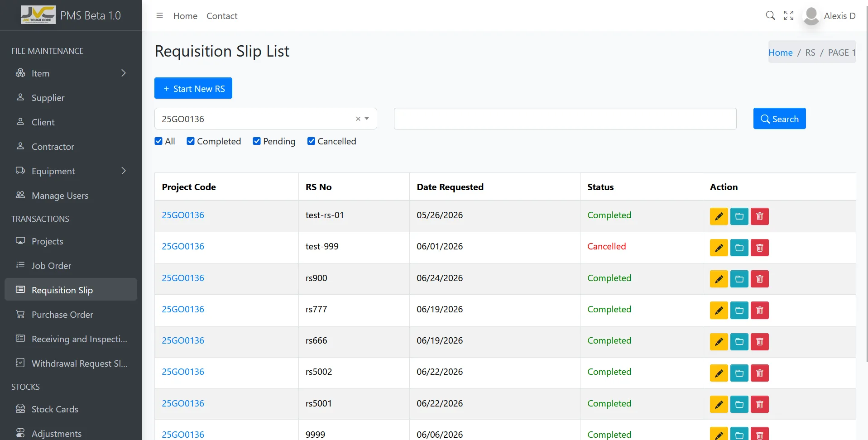Click the Start New RS button
This screenshot has width=868, height=440.
(193, 88)
